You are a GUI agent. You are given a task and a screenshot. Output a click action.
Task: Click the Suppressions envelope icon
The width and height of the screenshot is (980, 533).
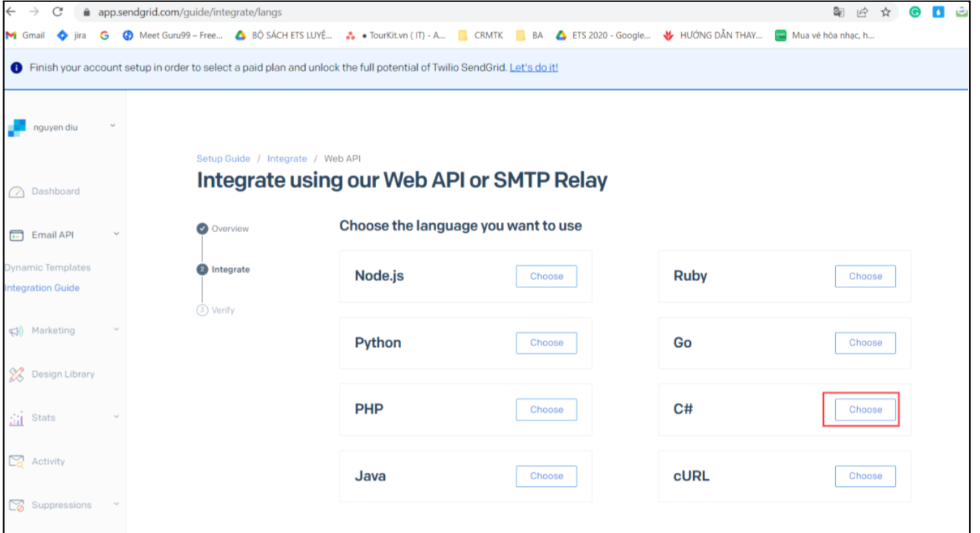pyautogui.click(x=17, y=505)
